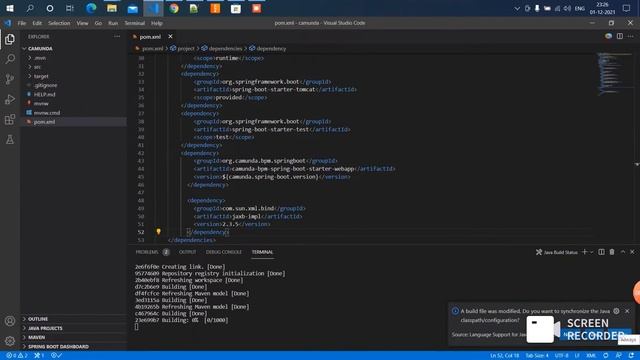640x360 pixels.
Task: Open Microsoft Edge from taskbar
Action: 91,8
